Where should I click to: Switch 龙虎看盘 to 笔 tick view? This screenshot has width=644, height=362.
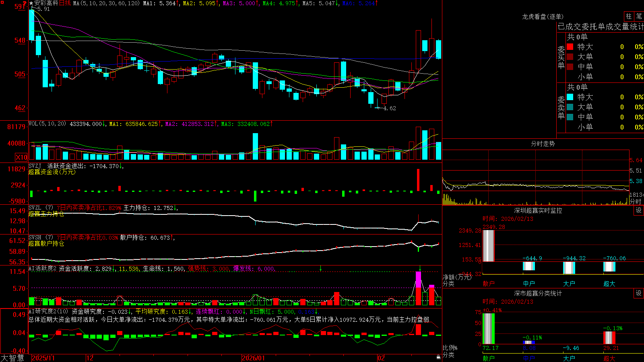639,16
